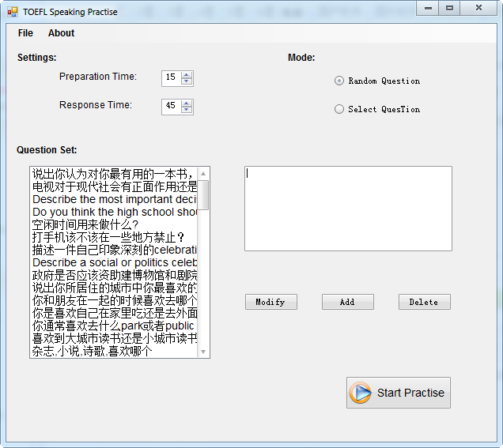This screenshot has height=448, width=503.
Task: Click the play icon on Start Practise
Action: [x=361, y=393]
